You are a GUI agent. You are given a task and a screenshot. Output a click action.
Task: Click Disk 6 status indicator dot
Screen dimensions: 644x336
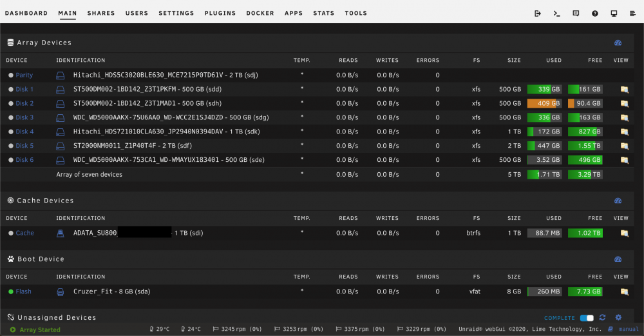point(11,160)
